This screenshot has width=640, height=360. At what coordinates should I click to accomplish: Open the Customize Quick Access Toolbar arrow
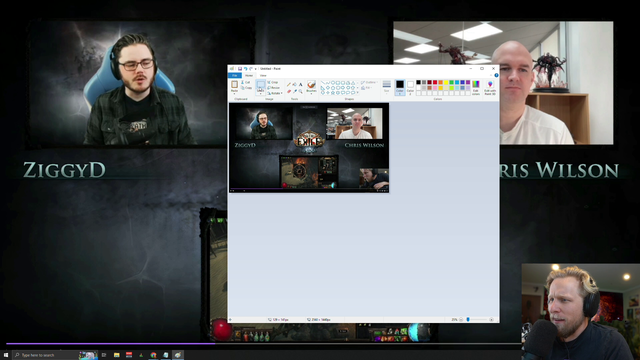point(256,69)
